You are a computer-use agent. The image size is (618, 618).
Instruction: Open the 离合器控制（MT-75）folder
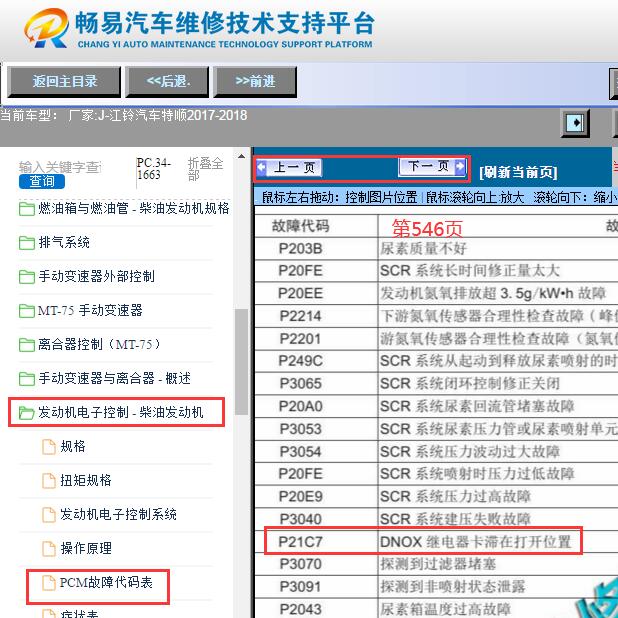pos(99,344)
